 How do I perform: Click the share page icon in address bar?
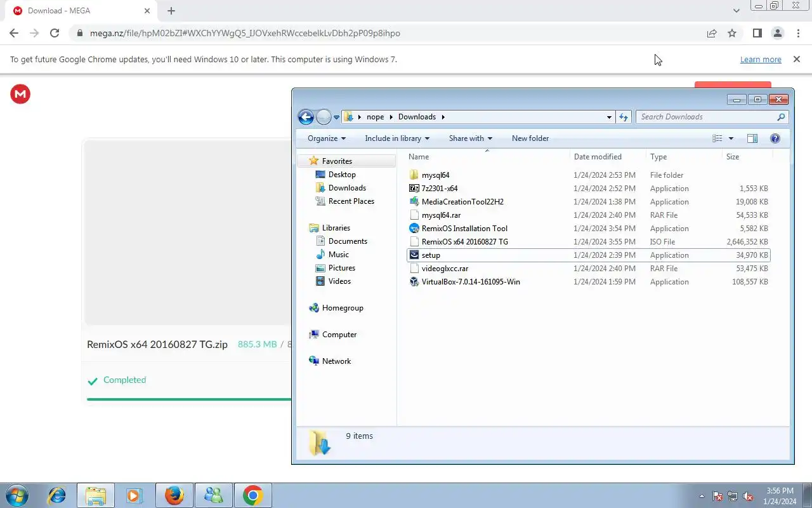[x=712, y=33]
